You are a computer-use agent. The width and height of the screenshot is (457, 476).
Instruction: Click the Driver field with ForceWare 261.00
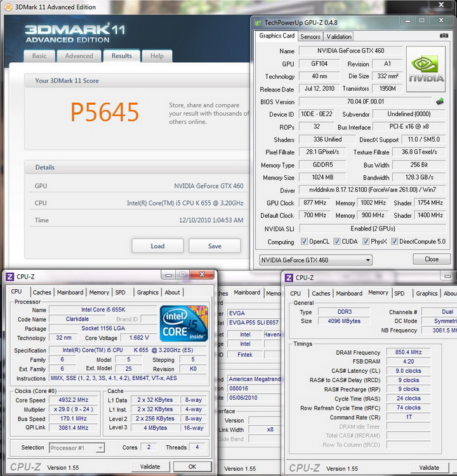click(x=373, y=190)
